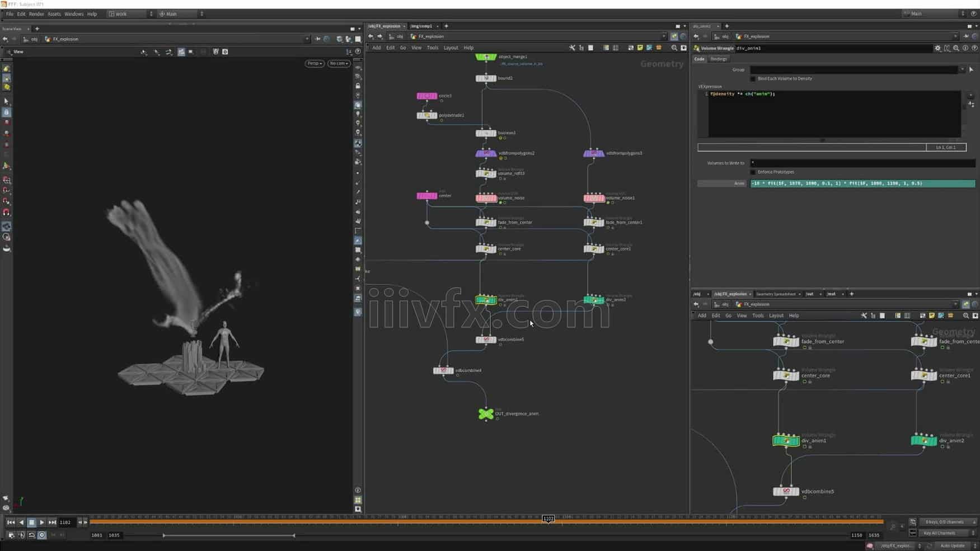Switch to the img/comp1 tab
980x551 pixels.
(x=421, y=26)
